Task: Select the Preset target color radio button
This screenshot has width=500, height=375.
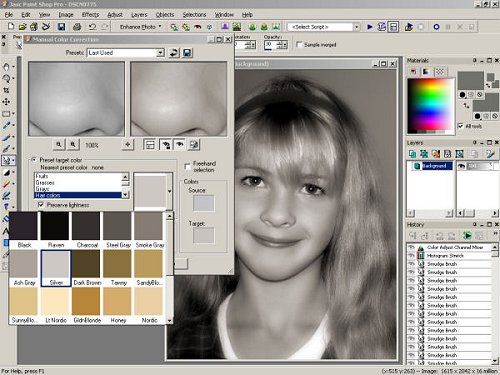Action: click(x=34, y=160)
